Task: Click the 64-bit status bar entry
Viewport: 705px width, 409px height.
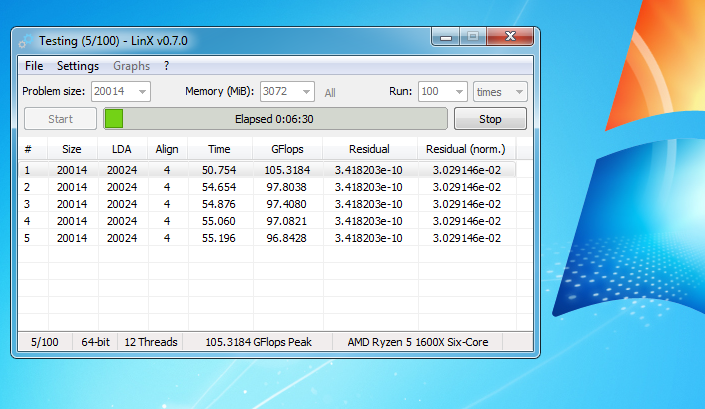Action: pos(95,342)
